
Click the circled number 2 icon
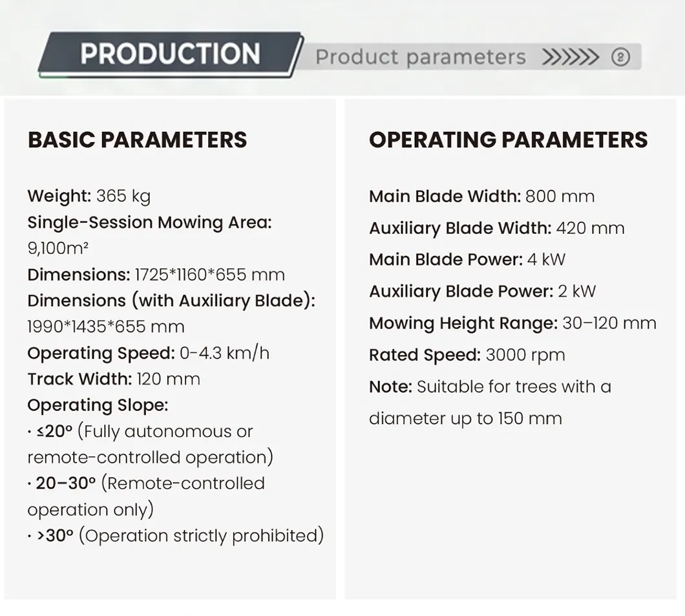coord(620,57)
